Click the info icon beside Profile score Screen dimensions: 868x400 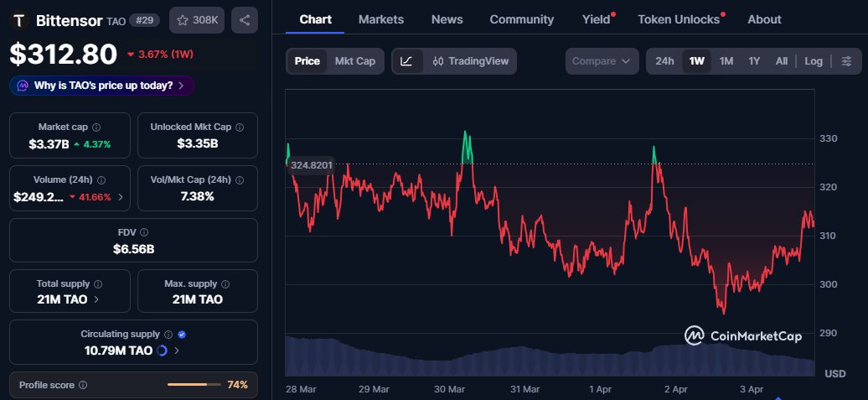point(83,385)
